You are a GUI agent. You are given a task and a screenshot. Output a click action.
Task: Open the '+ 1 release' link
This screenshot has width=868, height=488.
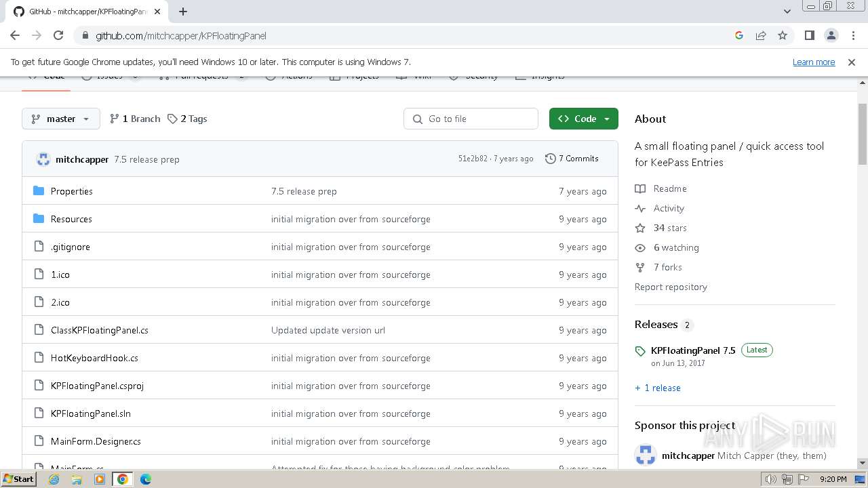click(658, 388)
